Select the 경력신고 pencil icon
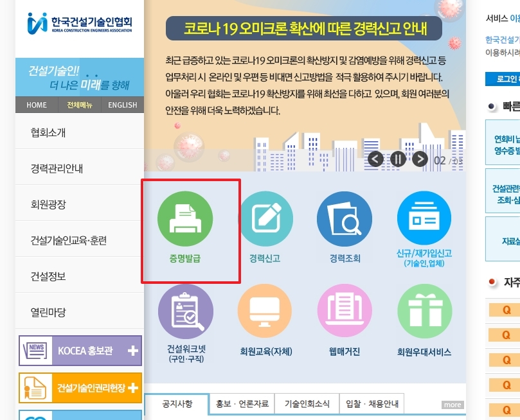The height and width of the screenshot is (420, 520). (265, 218)
